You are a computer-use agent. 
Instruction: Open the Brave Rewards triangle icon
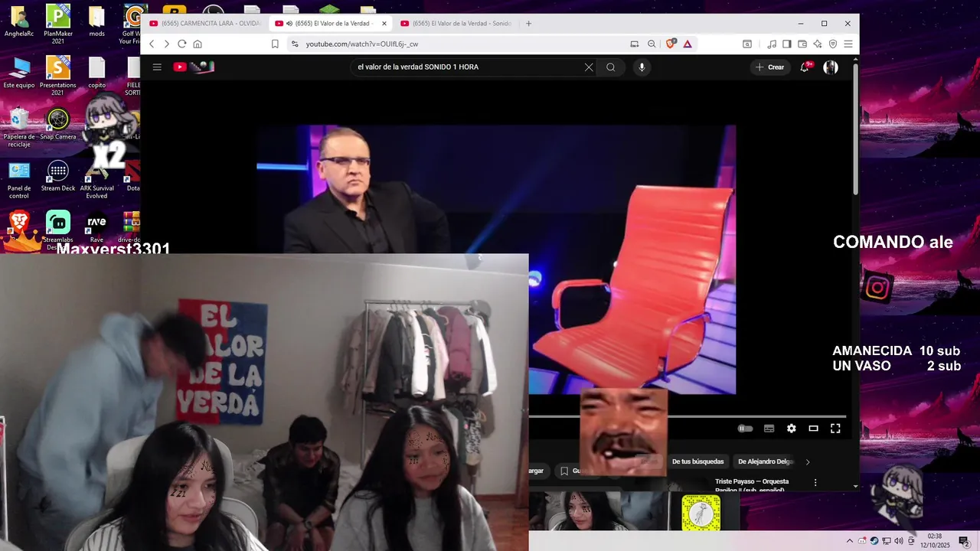click(x=688, y=44)
